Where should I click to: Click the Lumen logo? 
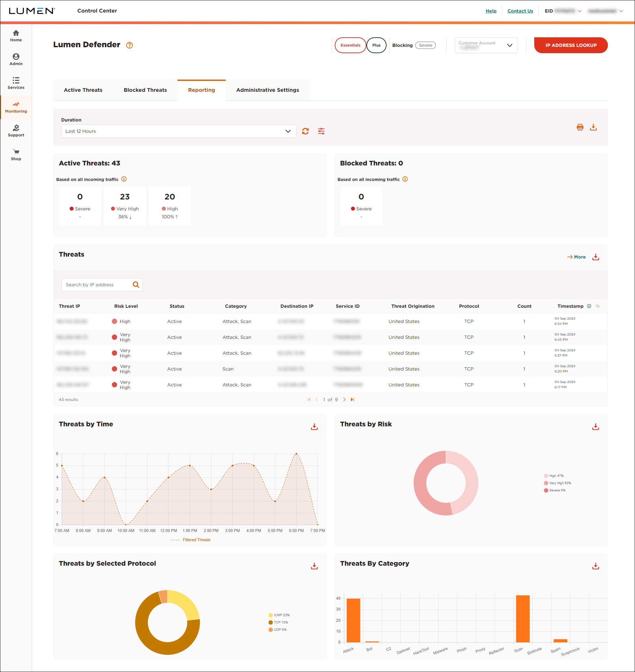coord(32,11)
